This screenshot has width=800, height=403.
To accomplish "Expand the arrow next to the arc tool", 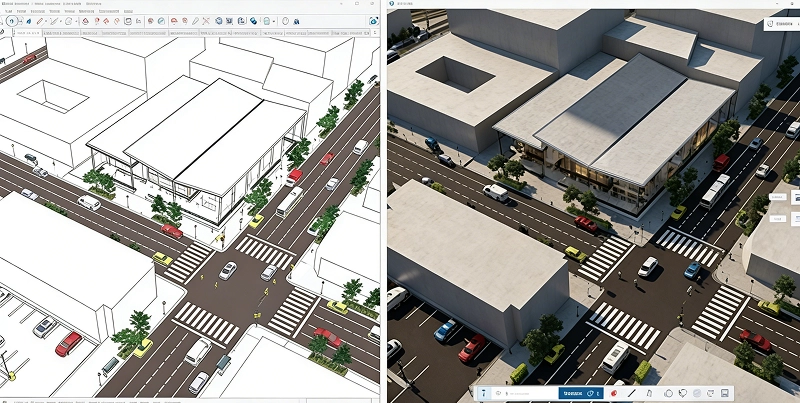I will click(76, 21).
